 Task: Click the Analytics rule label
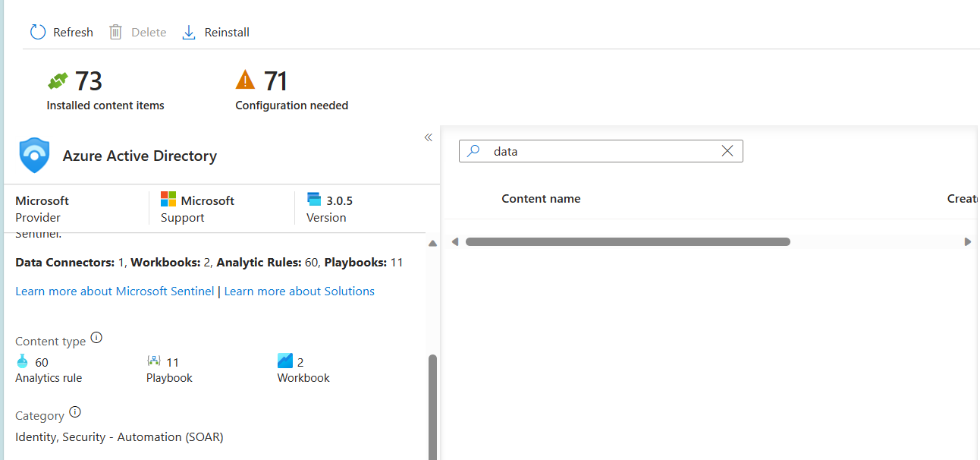(x=49, y=378)
